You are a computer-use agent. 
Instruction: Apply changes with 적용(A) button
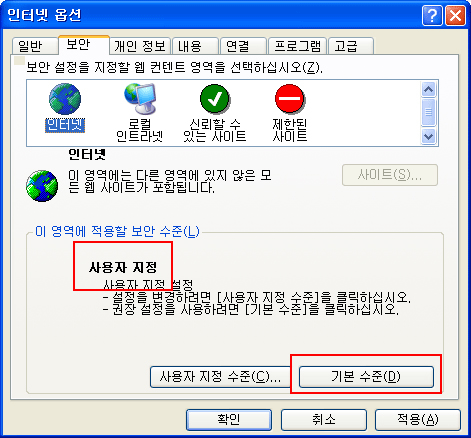418,420
